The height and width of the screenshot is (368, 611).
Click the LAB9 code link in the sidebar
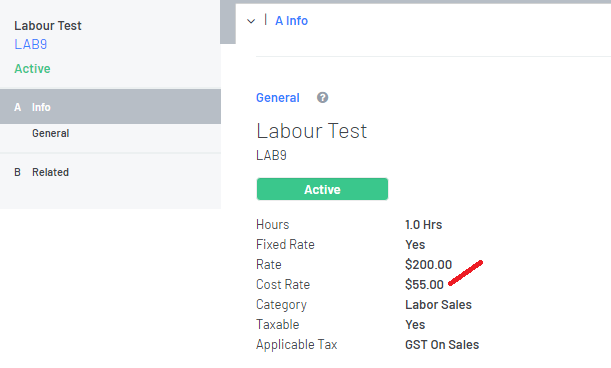click(31, 44)
